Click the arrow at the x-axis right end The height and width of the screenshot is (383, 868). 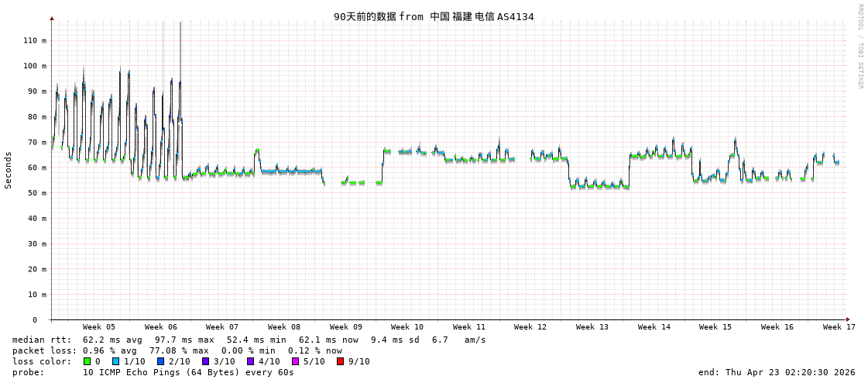(x=848, y=319)
